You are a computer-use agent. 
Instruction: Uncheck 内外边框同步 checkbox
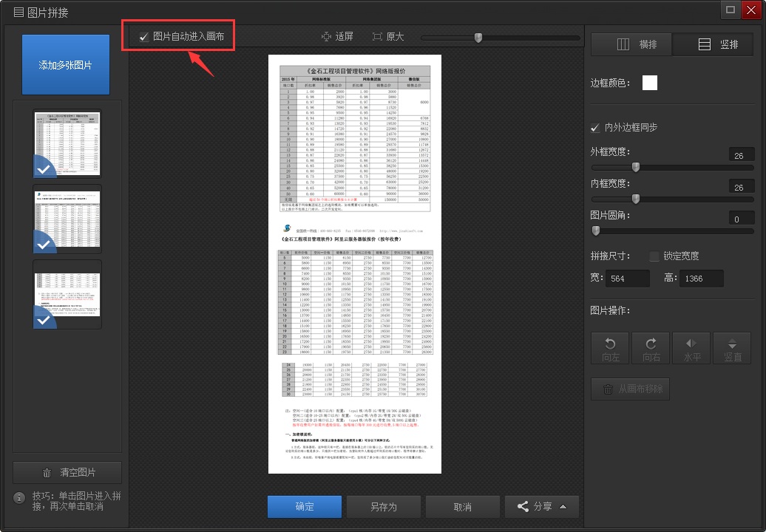coord(595,128)
